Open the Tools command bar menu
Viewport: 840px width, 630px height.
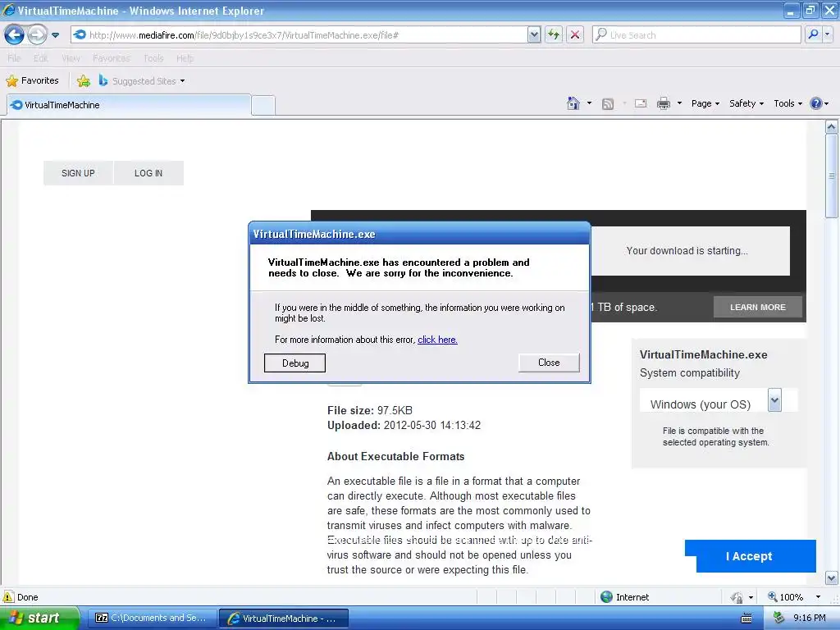pos(787,103)
